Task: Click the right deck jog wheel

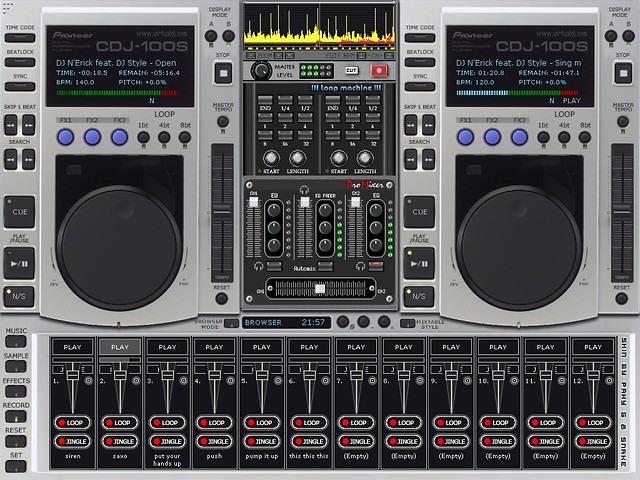Action: (x=518, y=248)
